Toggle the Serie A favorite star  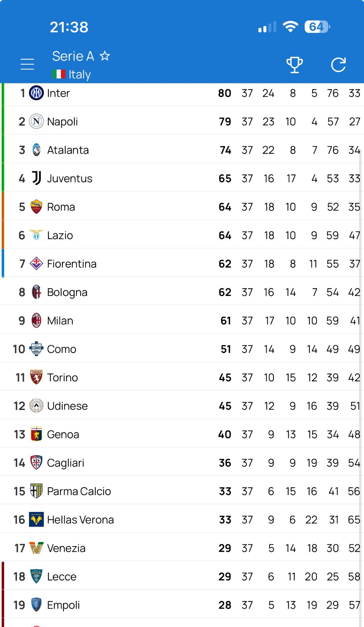pyautogui.click(x=105, y=56)
